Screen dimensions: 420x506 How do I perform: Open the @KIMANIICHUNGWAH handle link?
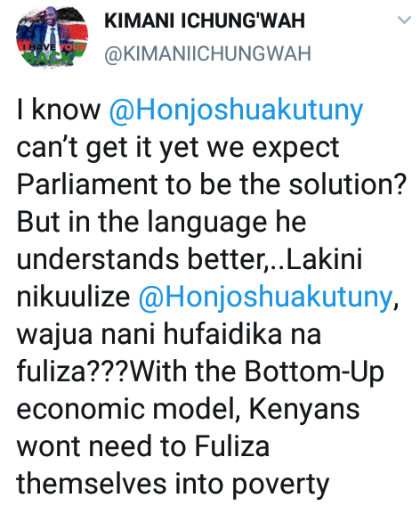208,53
